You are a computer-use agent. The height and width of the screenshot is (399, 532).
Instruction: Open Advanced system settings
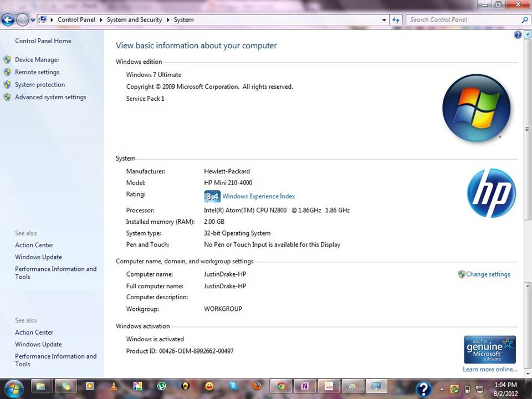pyautogui.click(x=50, y=98)
